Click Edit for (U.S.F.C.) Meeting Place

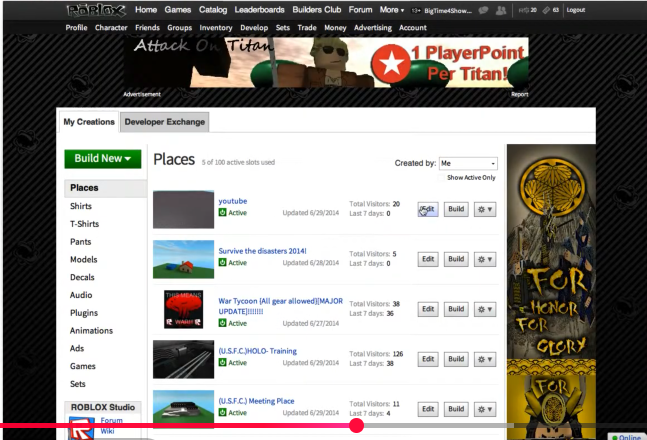(x=428, y=409)
